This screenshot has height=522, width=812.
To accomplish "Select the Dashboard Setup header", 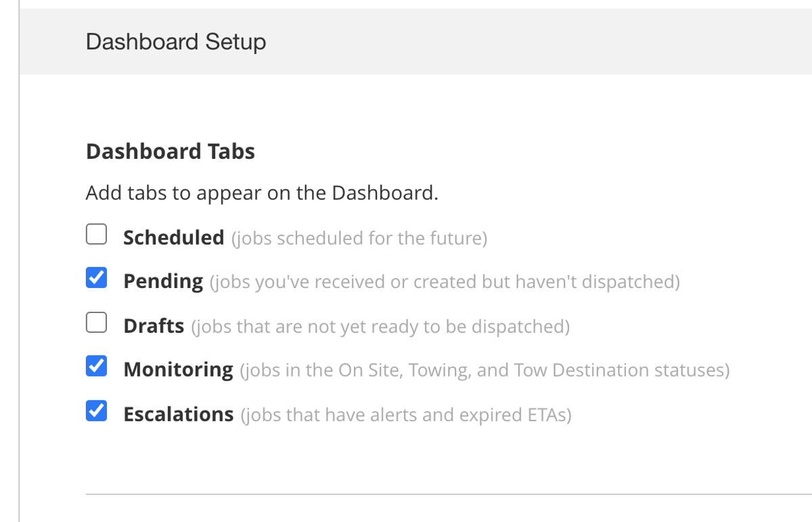I will pyautogui.click(x=175, y=42).
